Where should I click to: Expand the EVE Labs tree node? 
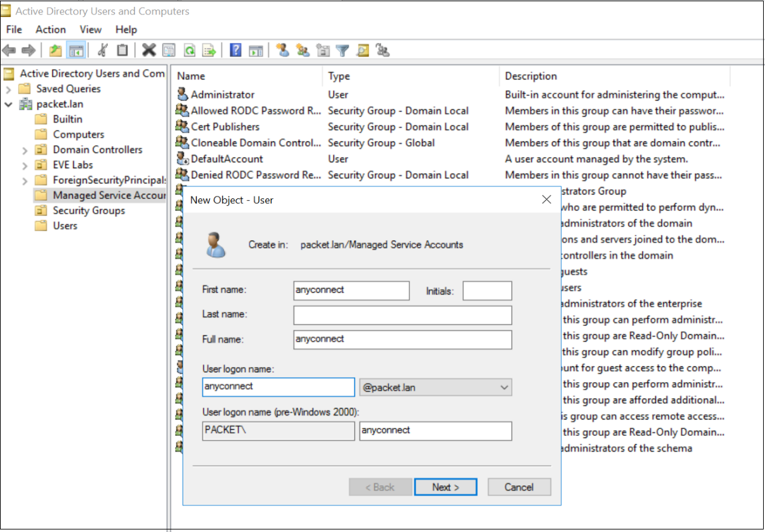(25, 165)
